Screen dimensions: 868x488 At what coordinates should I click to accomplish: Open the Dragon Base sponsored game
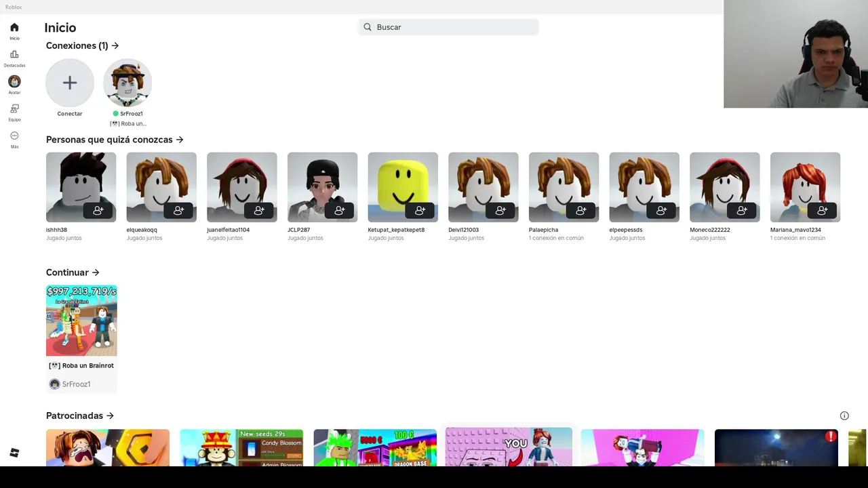pyautogui.click(x=375, y=447)
